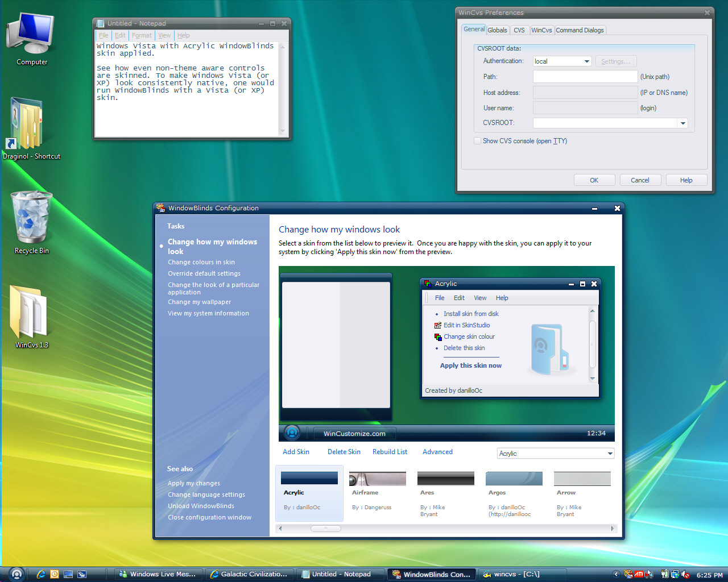Switch to Galactic Civilizations taskbar button
This screenshot has height=582, width=728.
[250, 574]
